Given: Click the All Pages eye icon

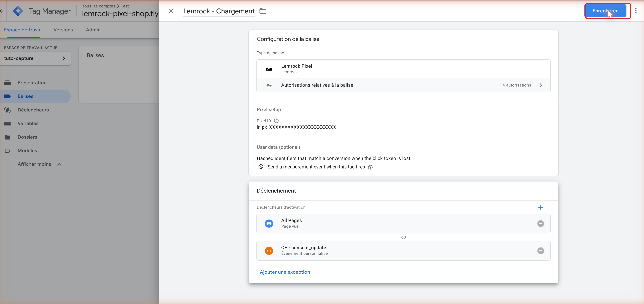Looking at the screenshot, I should tap(269, 224).
